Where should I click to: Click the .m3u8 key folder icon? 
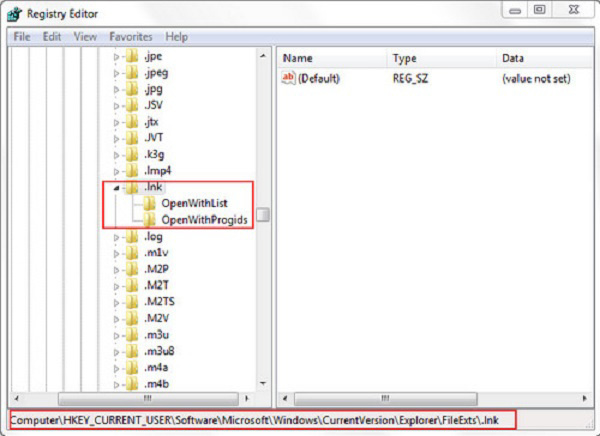coord(132,350)
